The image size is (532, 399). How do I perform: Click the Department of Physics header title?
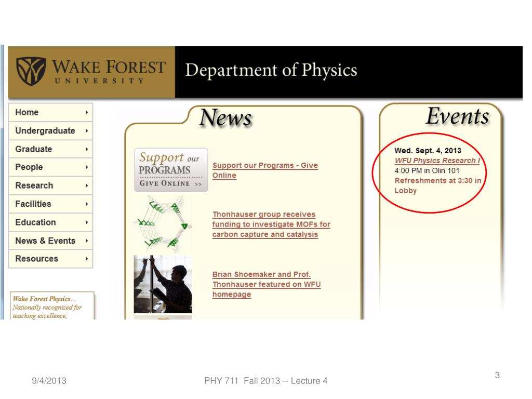coord(271,70)
